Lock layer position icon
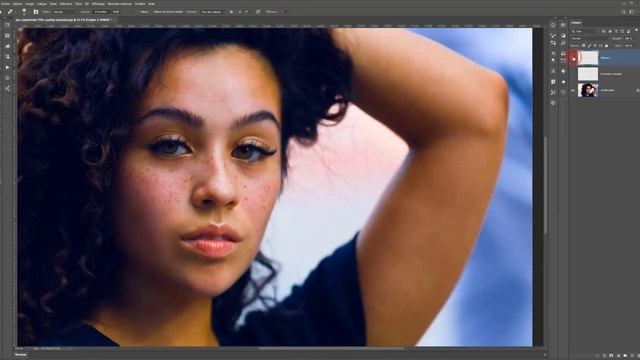640x360 pixels. click(595, 46)
